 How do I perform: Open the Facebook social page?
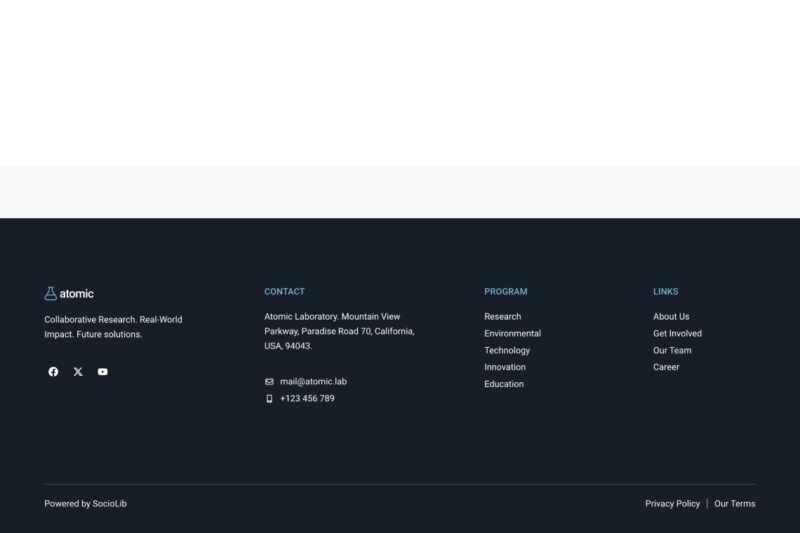(x=53, y=372)
